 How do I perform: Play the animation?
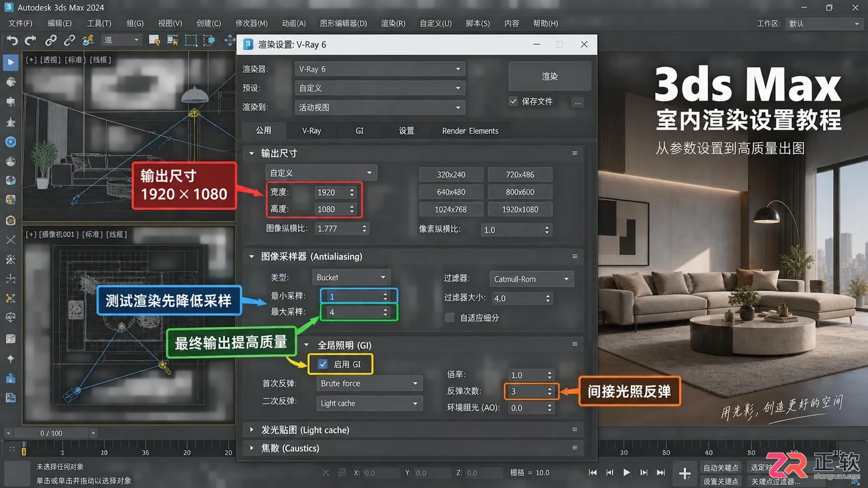point(627,473)
